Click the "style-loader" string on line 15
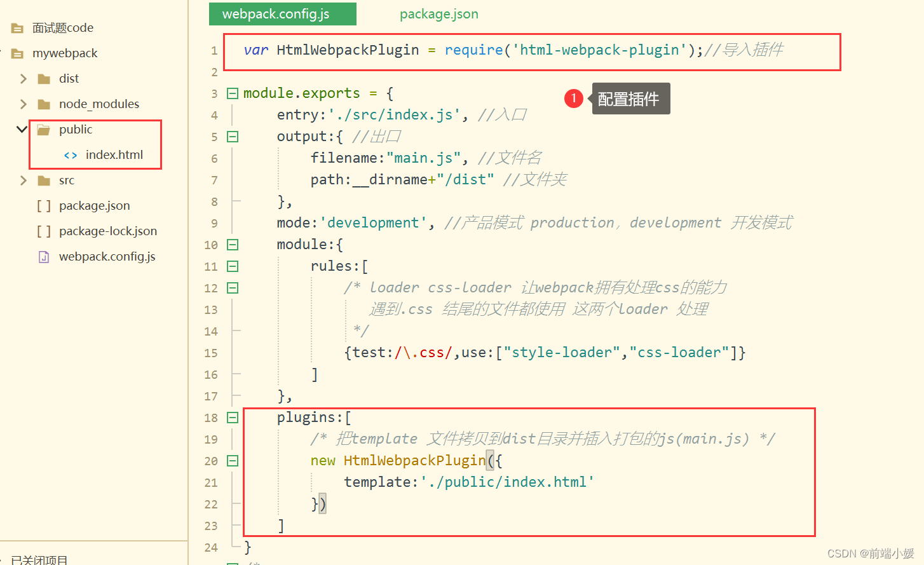This screenshot has width=924, height=565. (x=562, y=353)
